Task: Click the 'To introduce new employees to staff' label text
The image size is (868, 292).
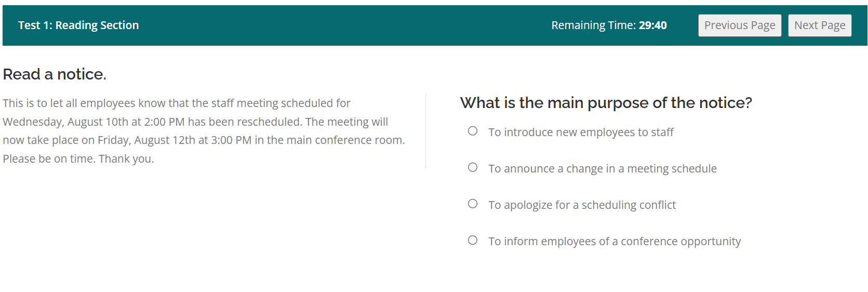Action: 581,132
